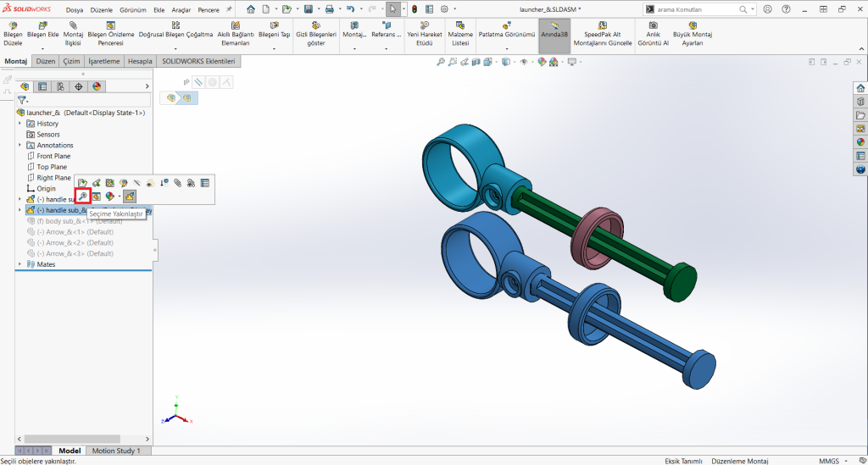Toggle the hide/show items eye icon
The width and height of the screenshot is (868, 465).
524,63
